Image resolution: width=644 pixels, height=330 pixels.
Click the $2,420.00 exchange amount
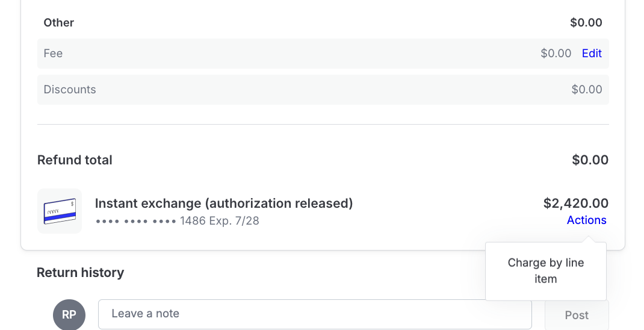point(575,204)
